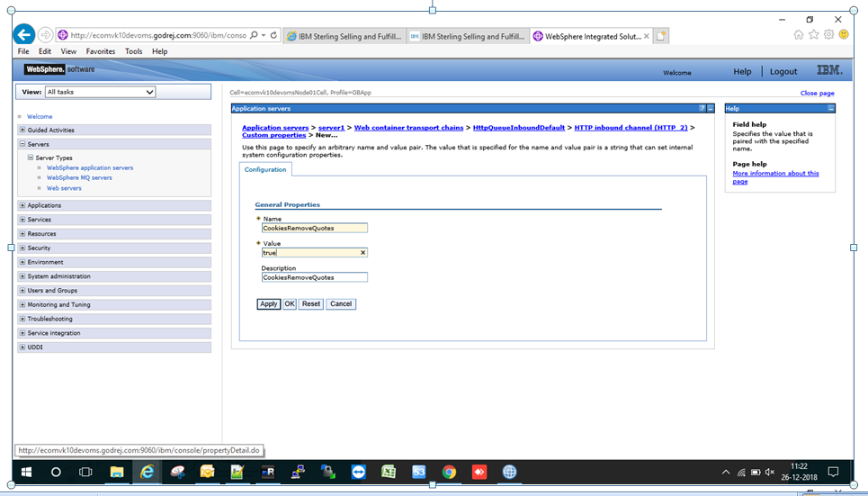The height and width of the screenshot is (496, 868).
Task: Minimize the Help portlet panel
Action: [x=830, y=109]
